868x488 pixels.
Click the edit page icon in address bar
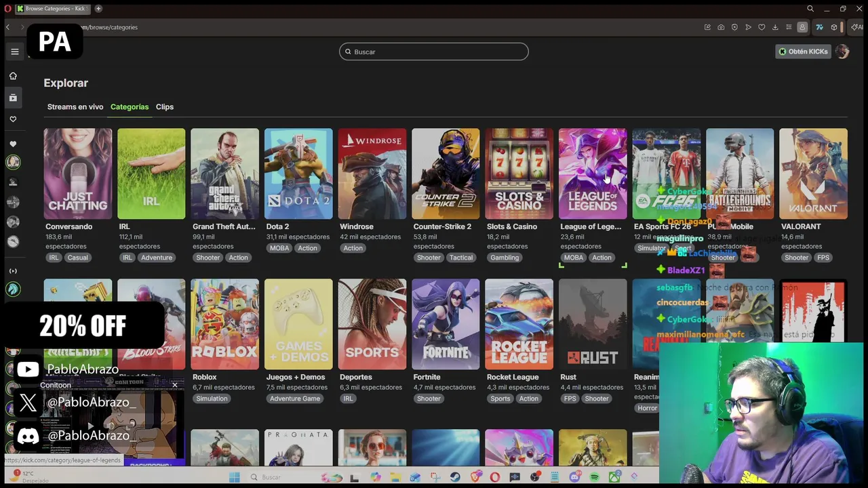tap(707, 27)
